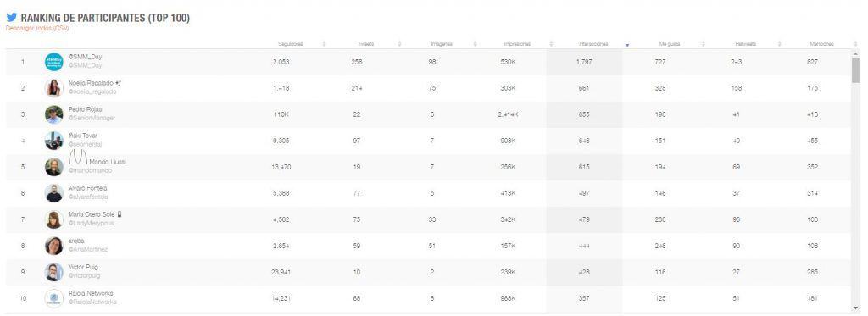This screenshot has width=868, height=316.
Task: Open the @SeniorManager handle link
Action: click(x=92, y=119)
